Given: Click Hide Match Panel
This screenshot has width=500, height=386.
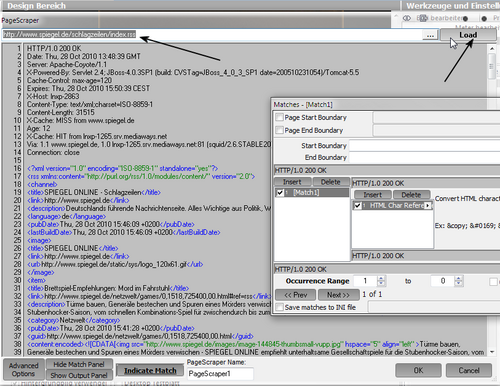Looking at the screenshot, I should point(79,364).
